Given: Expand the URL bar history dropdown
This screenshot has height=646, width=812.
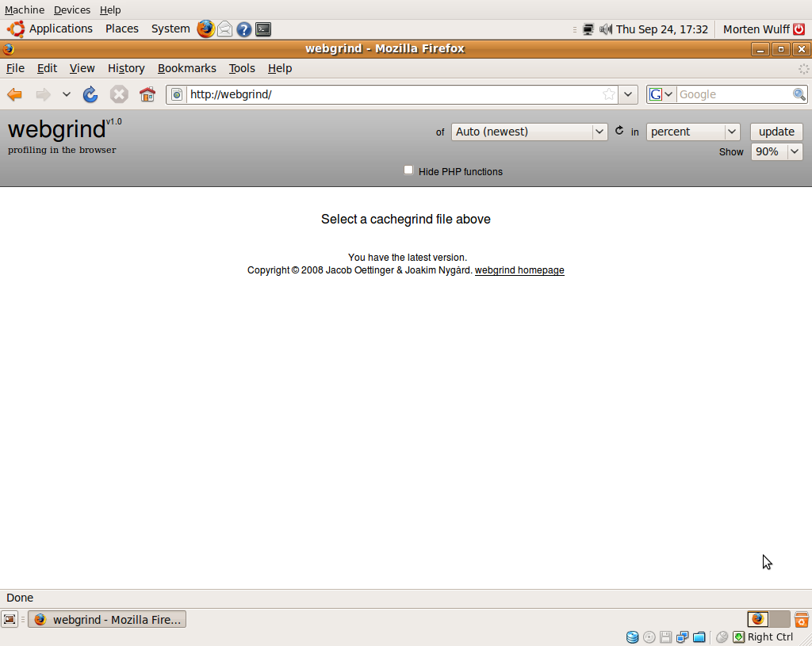Looking at the screenshot, I should tap(628, 94).
